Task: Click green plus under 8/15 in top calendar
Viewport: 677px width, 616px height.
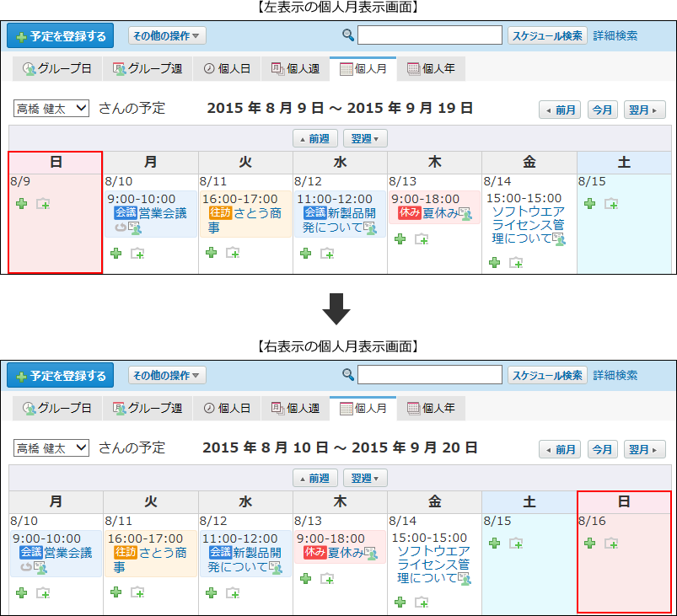Action: 590,203
